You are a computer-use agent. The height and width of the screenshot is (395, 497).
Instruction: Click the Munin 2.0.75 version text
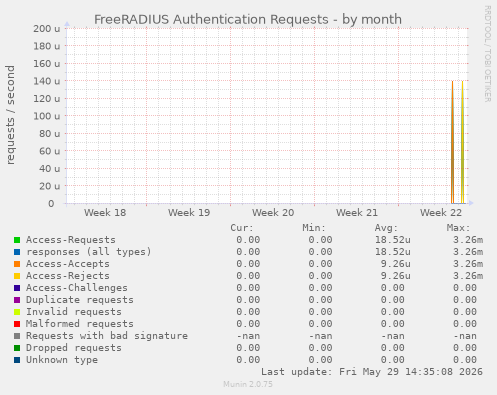[x=248, y=384]
